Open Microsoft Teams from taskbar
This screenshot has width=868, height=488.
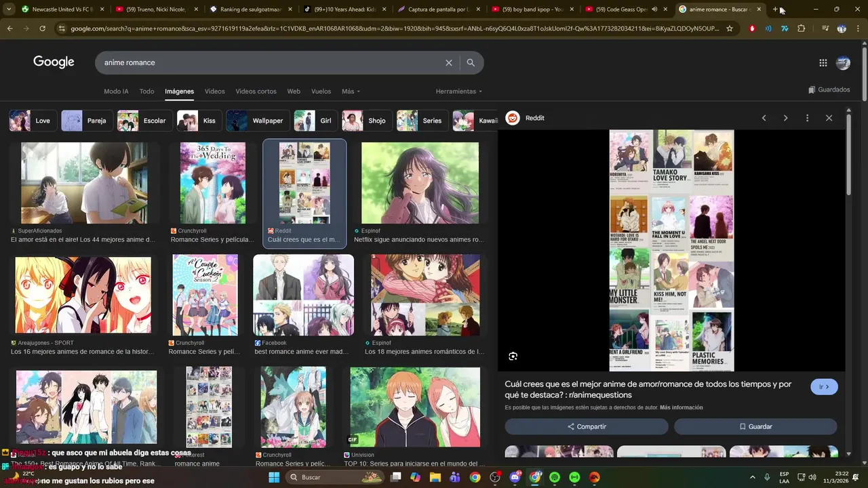click(x=454, y=477)
